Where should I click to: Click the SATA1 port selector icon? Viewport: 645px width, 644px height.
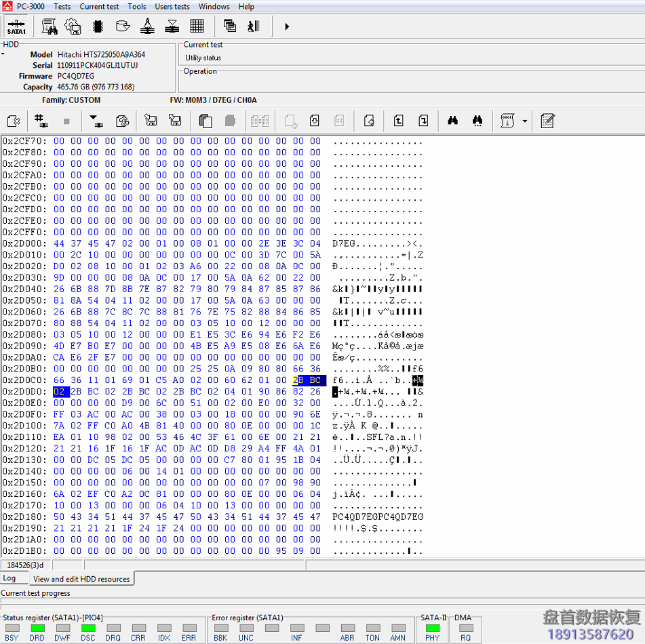point(16,26)
